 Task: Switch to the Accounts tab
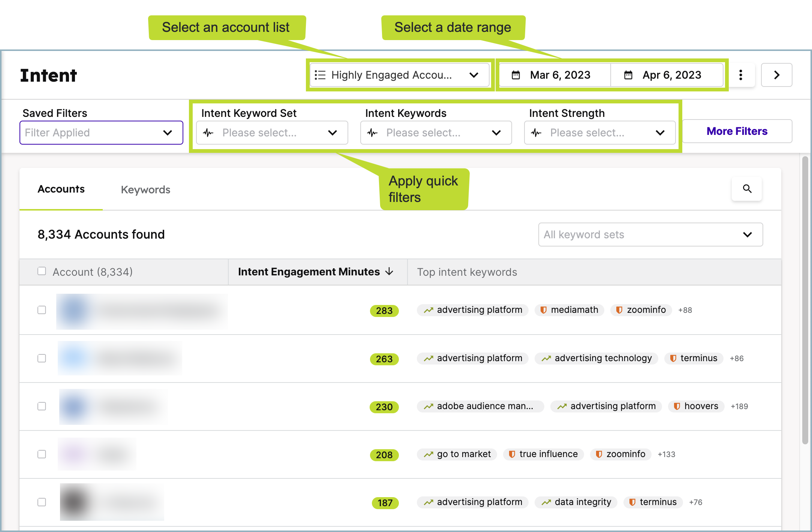(x=61, y=189)
